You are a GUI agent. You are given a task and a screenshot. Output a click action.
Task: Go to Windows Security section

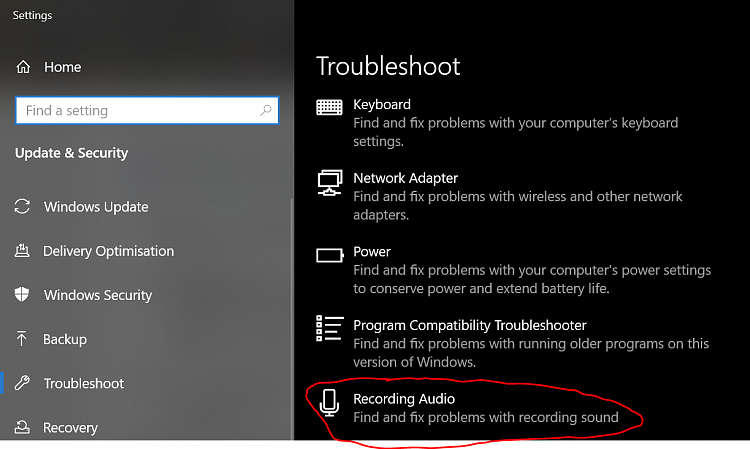tap(98, 295)
